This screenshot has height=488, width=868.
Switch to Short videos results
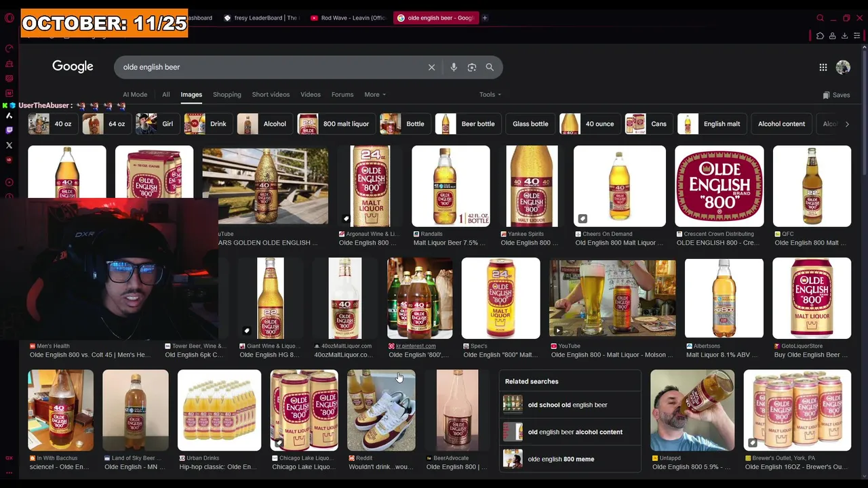271,94
